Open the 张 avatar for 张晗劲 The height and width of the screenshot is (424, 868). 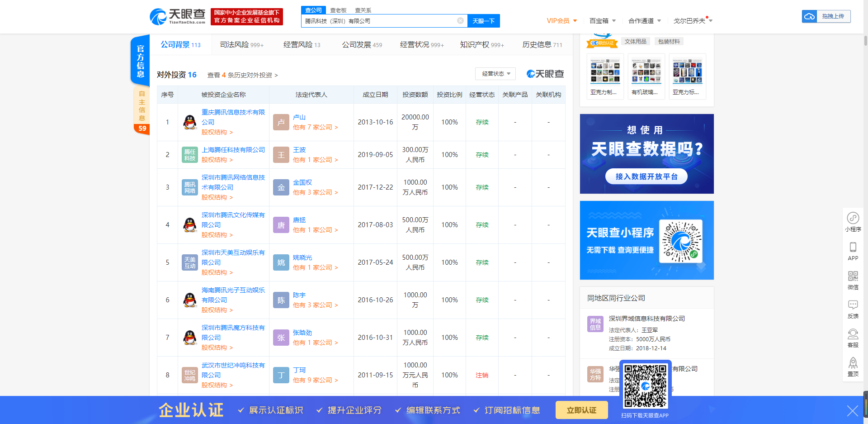click(x=281, y=338)
